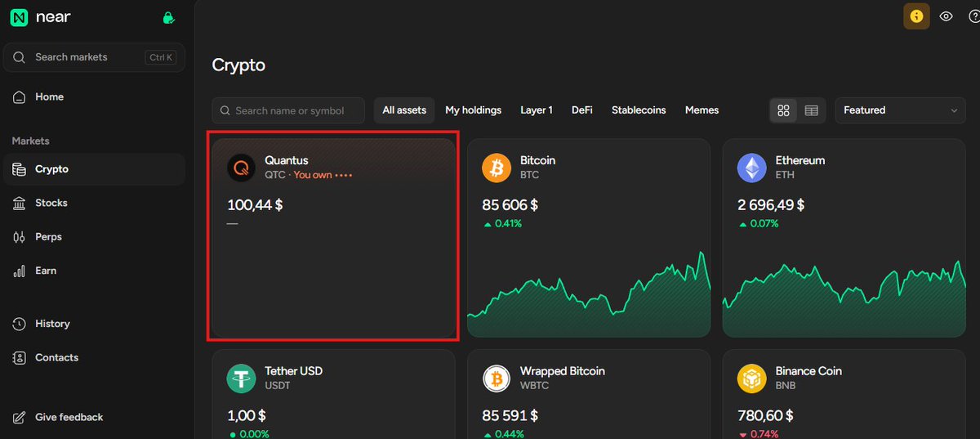The image size is (980, 439).
Task: Click the 2 696,49 $ Ethereum price
Action: pyautogui.click(x=771, y=205)
